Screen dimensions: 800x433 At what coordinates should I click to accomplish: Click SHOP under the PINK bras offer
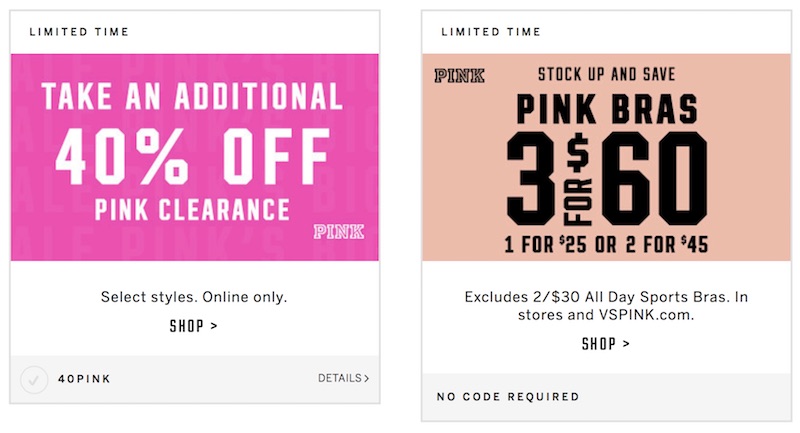coord(606,344)
